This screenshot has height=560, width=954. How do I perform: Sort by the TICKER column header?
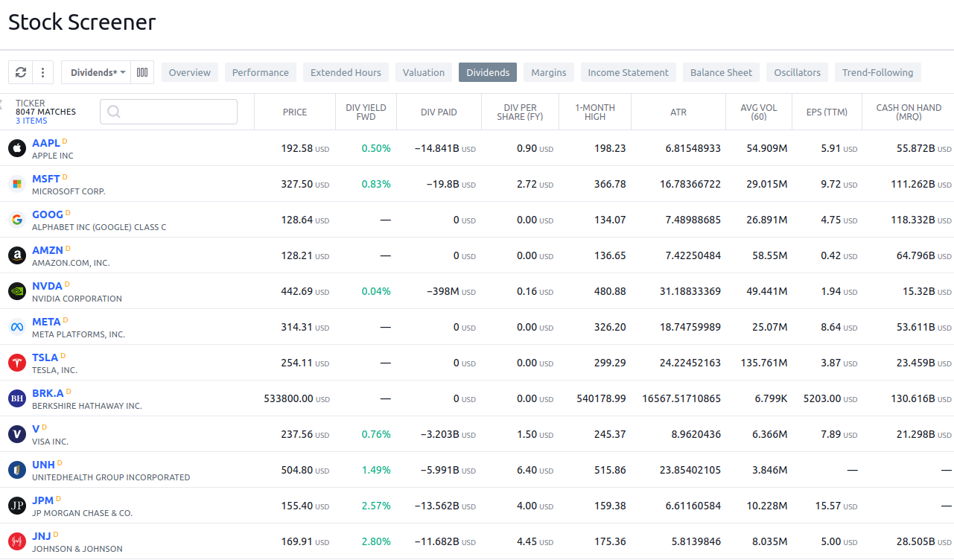[x=30, y=103]
